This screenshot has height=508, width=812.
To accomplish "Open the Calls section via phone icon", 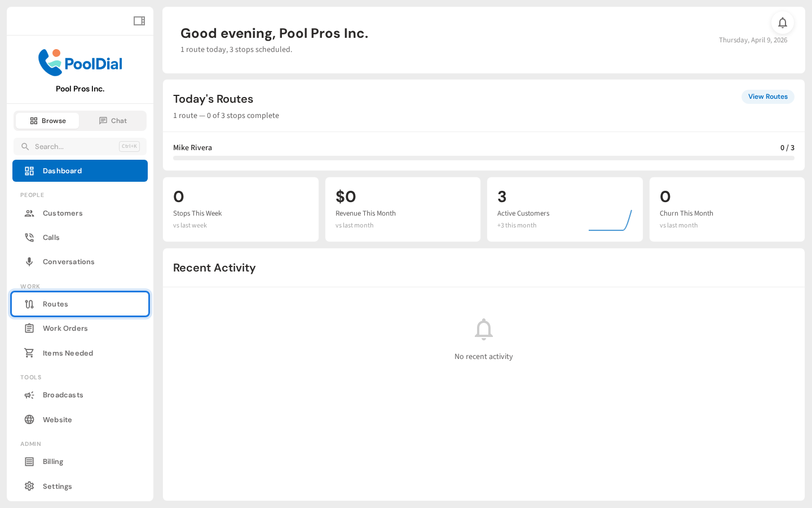I will pyautogui.click(x=29, y=237).
